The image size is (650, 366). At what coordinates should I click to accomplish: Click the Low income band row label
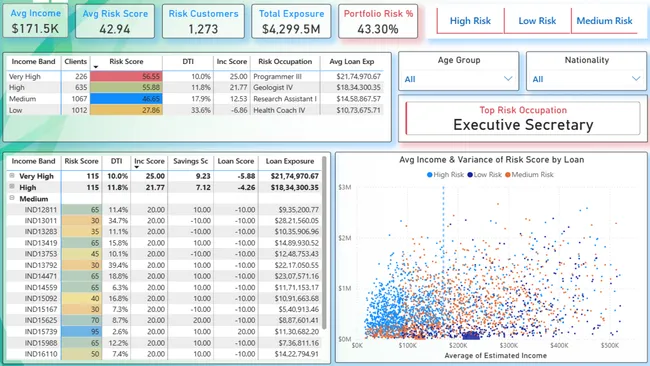tap(15, 110)
